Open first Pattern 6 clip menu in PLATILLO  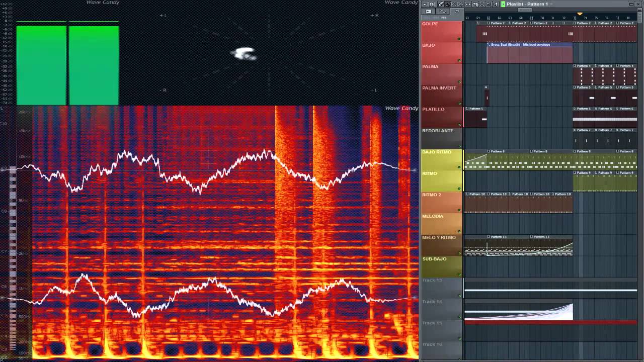point(575,109)
